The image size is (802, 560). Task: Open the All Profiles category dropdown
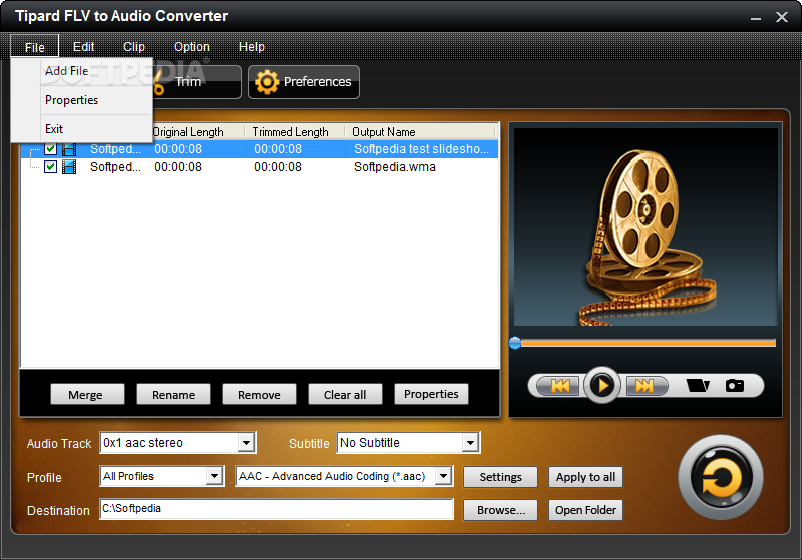tap(214, 476)
